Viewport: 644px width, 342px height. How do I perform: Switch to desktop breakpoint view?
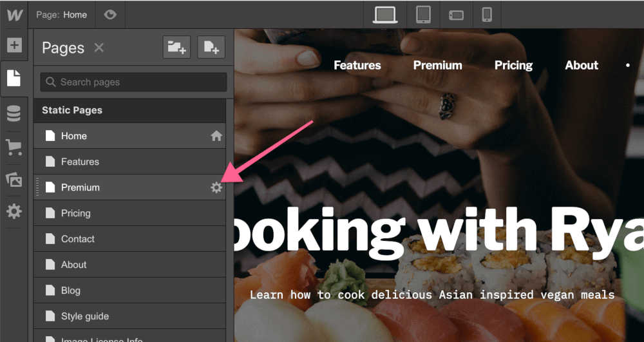pyautogui.click(x=385, y=15)
